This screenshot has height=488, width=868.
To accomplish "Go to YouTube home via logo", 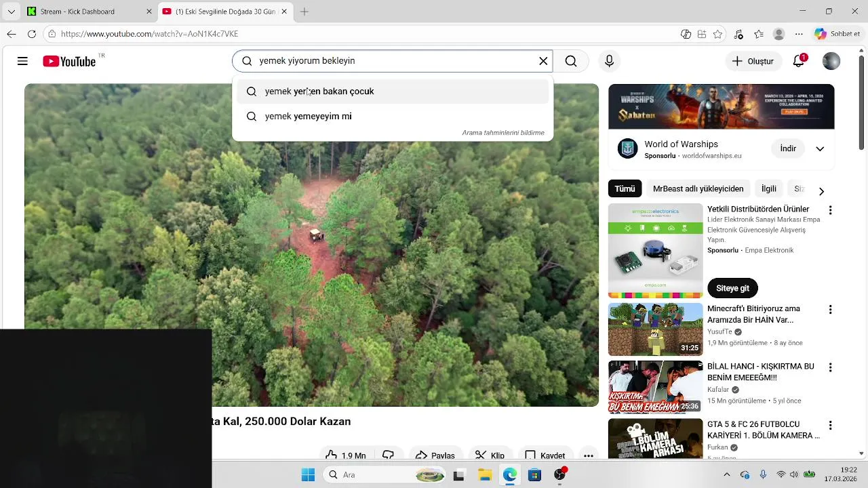I will [x=69, y=61].
